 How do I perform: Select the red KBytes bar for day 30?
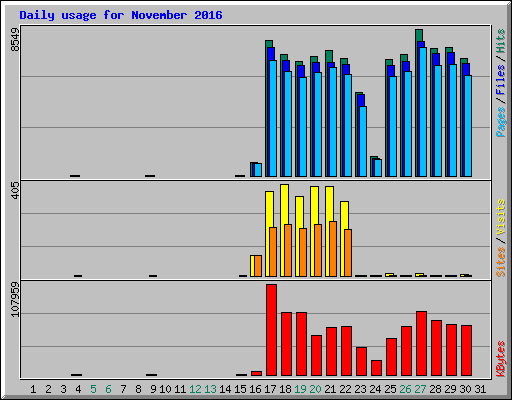(x=466, y=351)
